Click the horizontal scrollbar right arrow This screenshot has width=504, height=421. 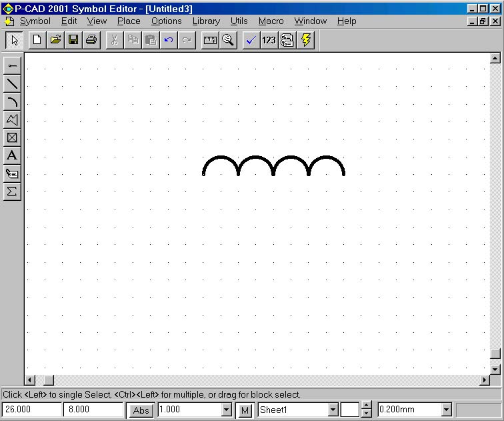tap(485, 380)
